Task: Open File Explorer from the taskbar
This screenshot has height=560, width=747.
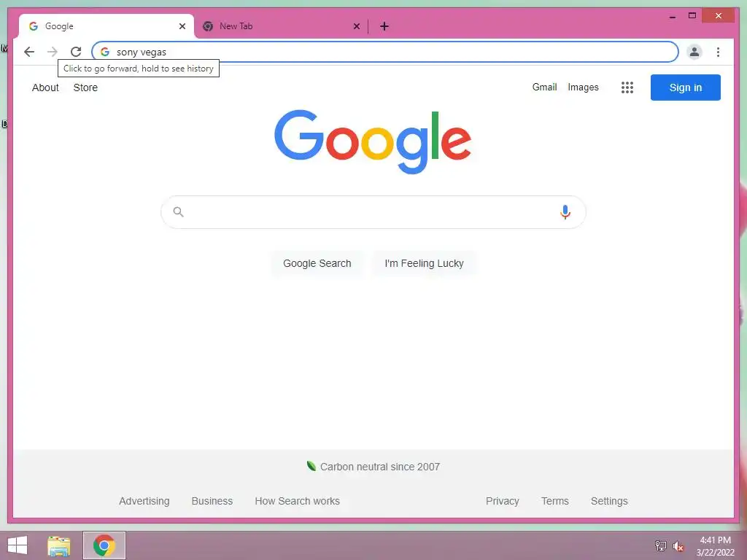Action: tap(59, 545)
